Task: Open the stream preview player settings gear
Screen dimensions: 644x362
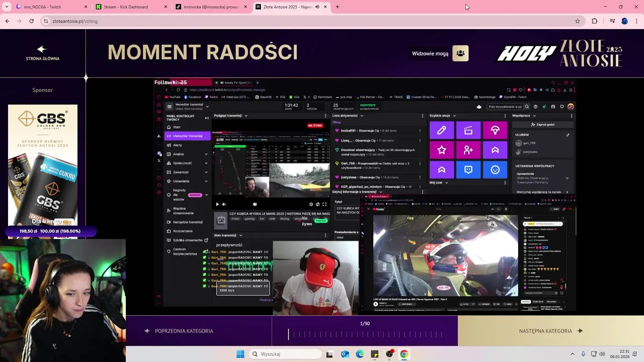Action: (311, 204)
